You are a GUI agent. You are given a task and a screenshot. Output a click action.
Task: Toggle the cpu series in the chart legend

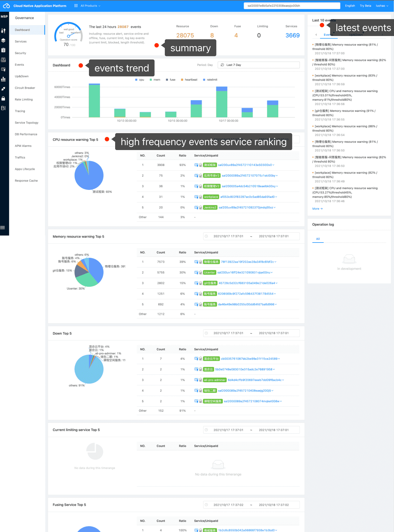(139, 80)
